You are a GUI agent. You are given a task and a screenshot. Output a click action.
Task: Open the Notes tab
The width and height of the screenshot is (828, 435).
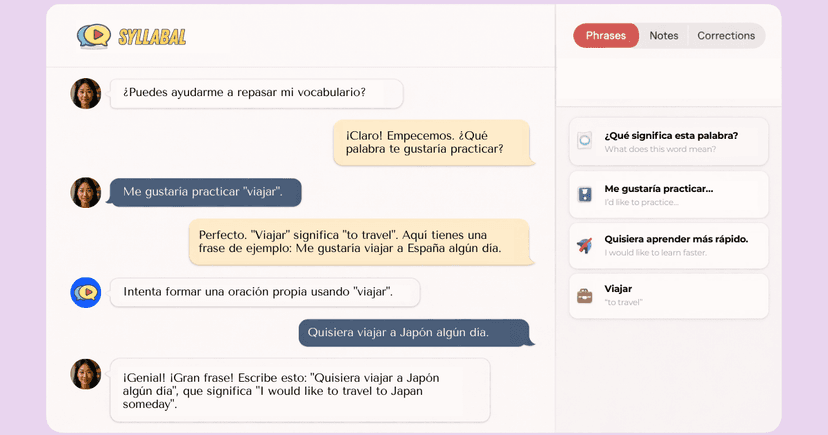pos(664,35)
